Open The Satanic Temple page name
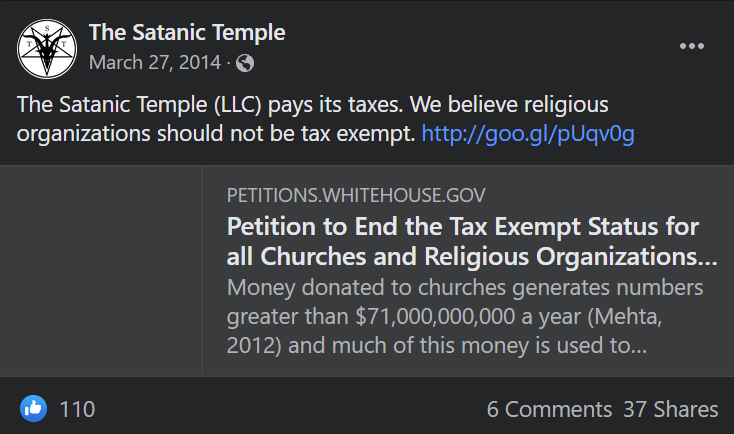Image resolution: width=734 pixels, height=434 pixels. coord(187,32)
